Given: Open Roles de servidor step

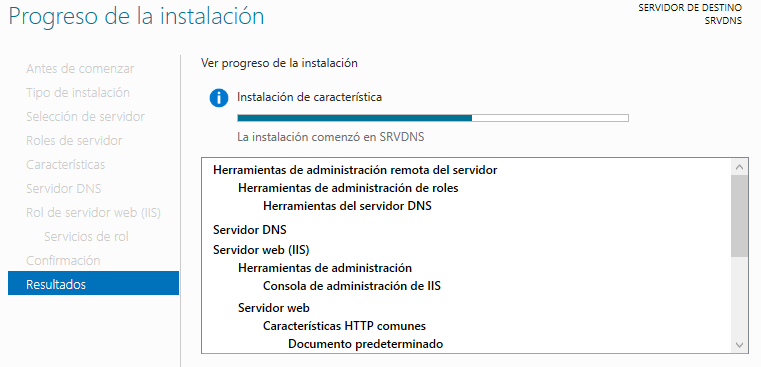Looking at the screenshot, I should point(74,141).
